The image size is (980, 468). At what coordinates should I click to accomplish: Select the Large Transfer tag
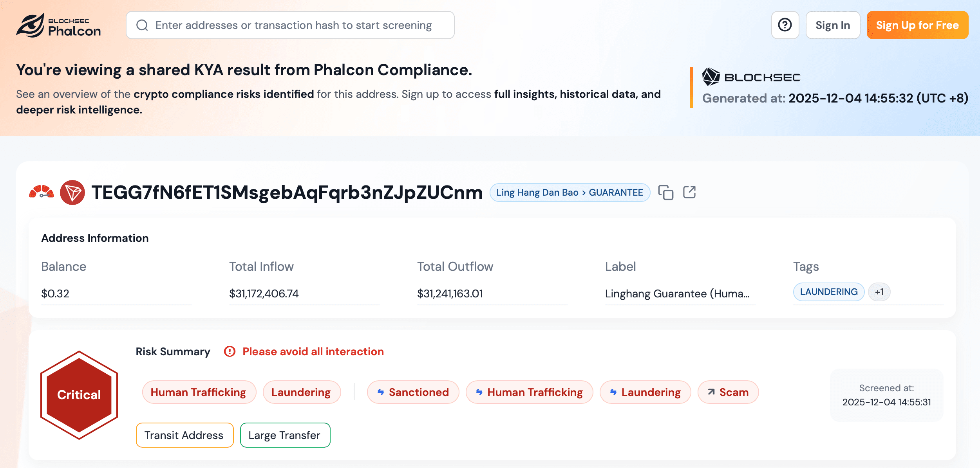[x=285, y=435]
